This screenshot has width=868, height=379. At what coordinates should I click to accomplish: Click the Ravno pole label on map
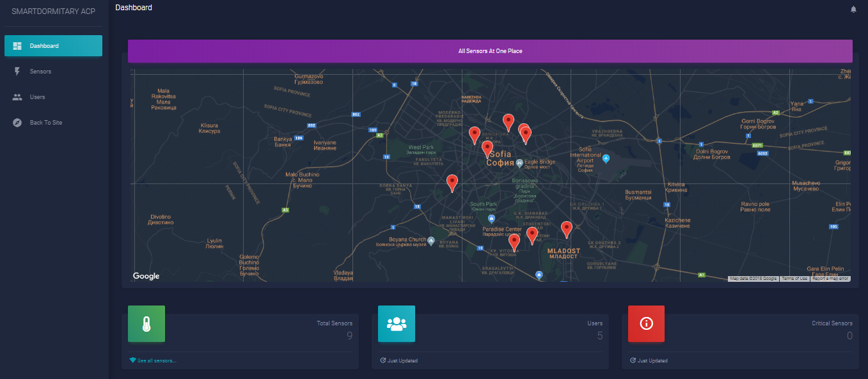click(x=755, y=207)
